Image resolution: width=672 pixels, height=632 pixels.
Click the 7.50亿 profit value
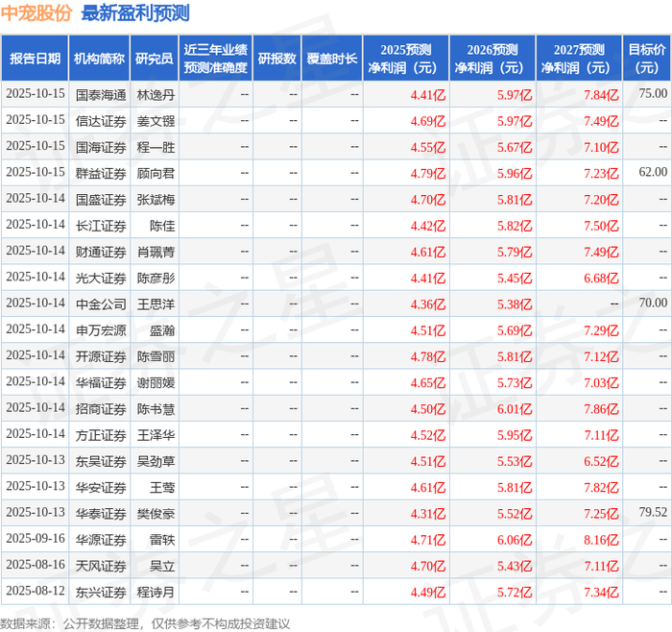[601, 226]
